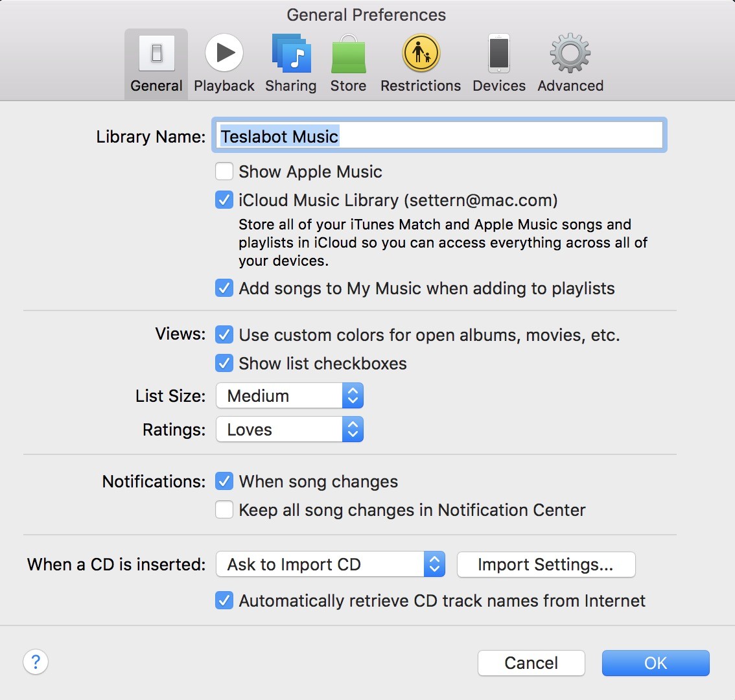735x700 pixels.
Task: Click the When a CD is inserted: label
Action: point(116,564)
